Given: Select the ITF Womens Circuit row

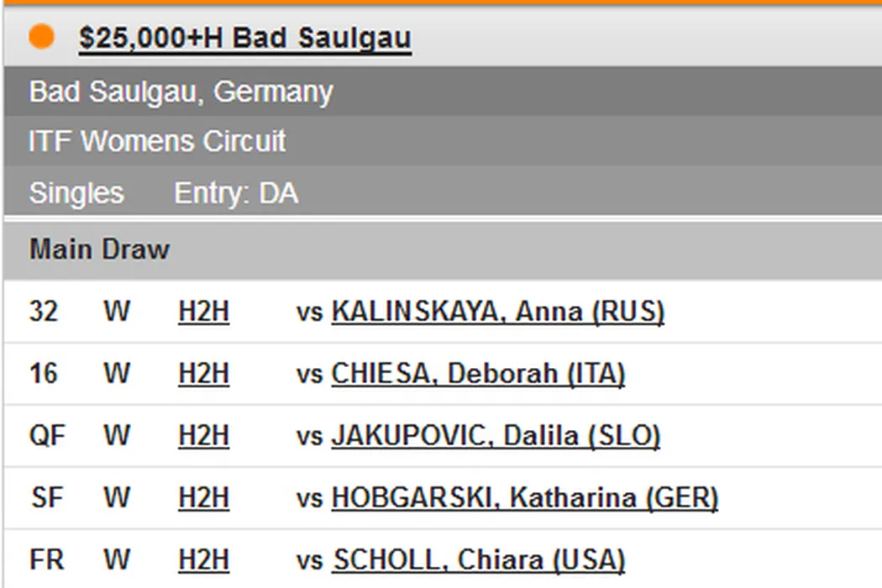Looking at the screenshot, I should (157, 141).
